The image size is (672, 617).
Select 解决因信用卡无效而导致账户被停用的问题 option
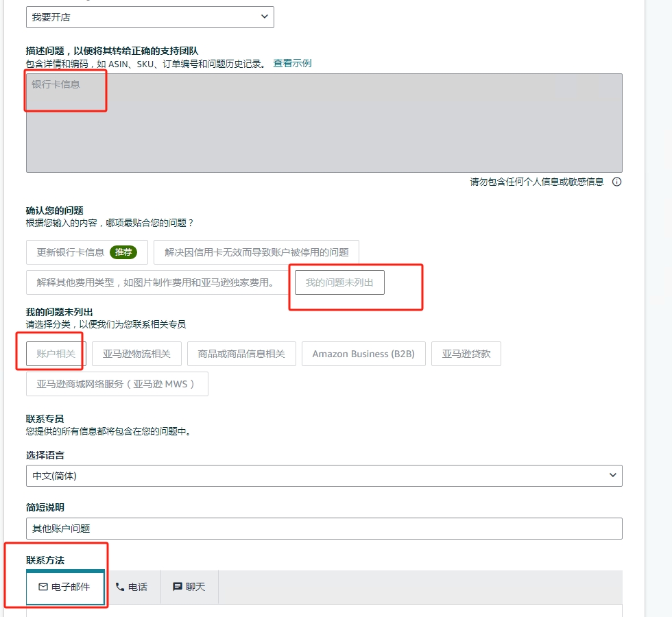pos(256,252)
